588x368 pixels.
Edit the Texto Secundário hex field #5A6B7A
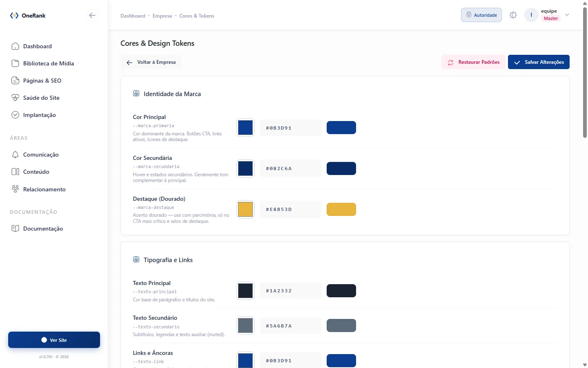pos(291,326)
